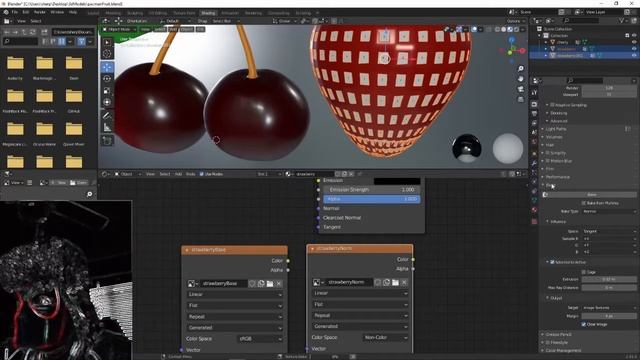The height and width of the screenshot is (360, 640).
Task: Select the Rotate tool
Action: coord(107,79)
